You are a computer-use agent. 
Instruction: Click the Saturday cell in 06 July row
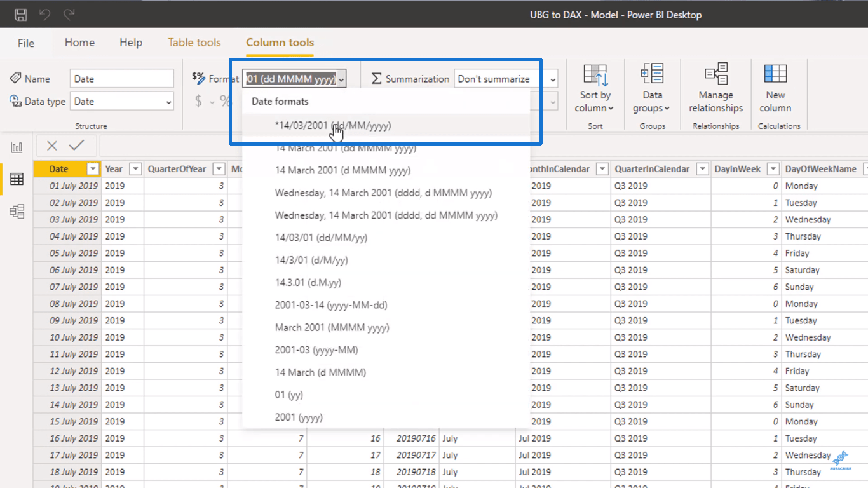coord(825,270)
